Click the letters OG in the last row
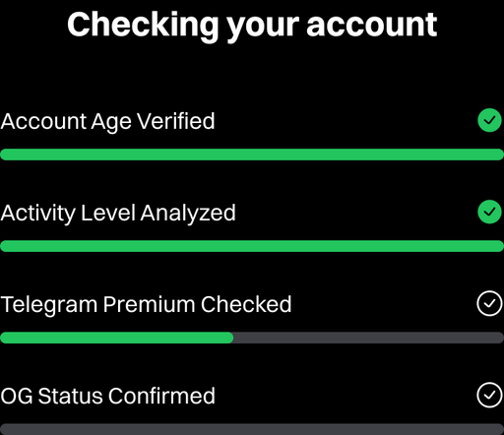The width and height of the screenshot is (504, 435). pos(17,397)
